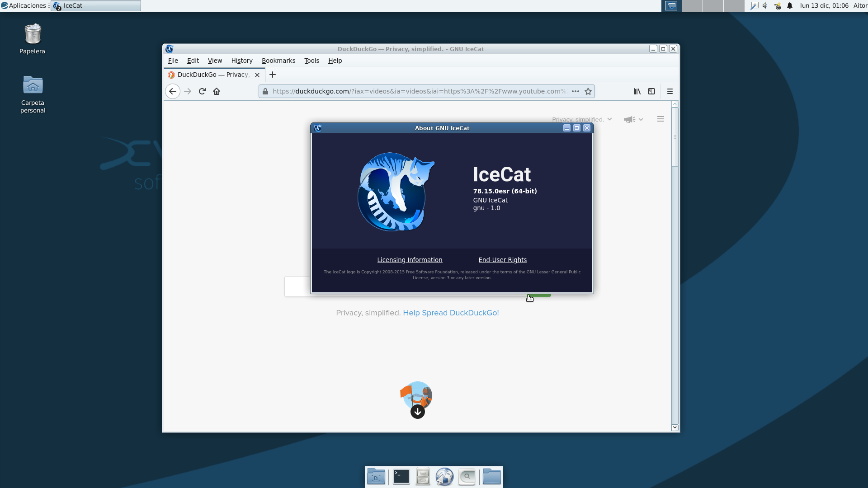
Task: Open the Tools menu
Action: [x=311, y=61]
